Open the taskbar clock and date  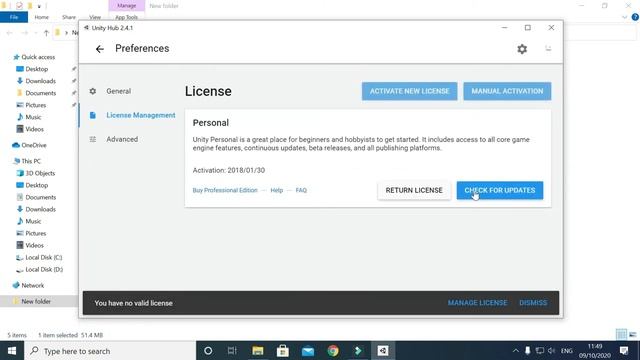595,351
